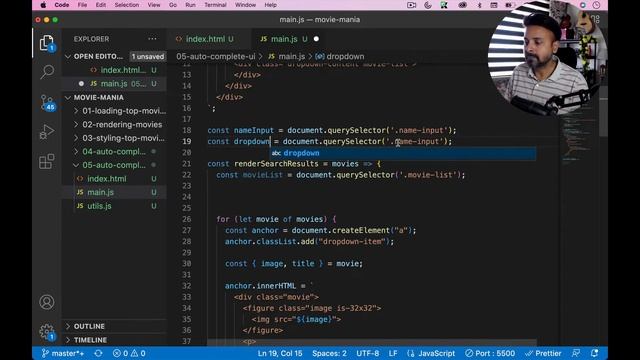The width and height of the screenshot is (640, 360).
Task: Click the Synchronize Changes icon in status bar
Action: [x=98, y=353]
